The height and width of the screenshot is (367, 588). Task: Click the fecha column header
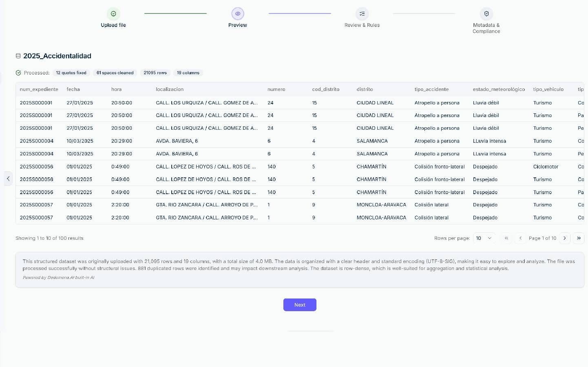click(x=73, y=89)
